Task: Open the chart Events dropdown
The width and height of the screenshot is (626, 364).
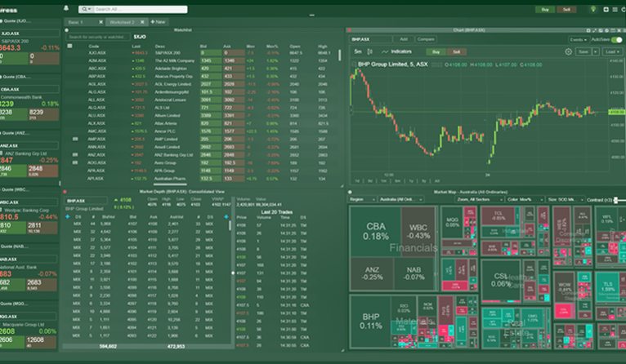Action: point(579,39)
